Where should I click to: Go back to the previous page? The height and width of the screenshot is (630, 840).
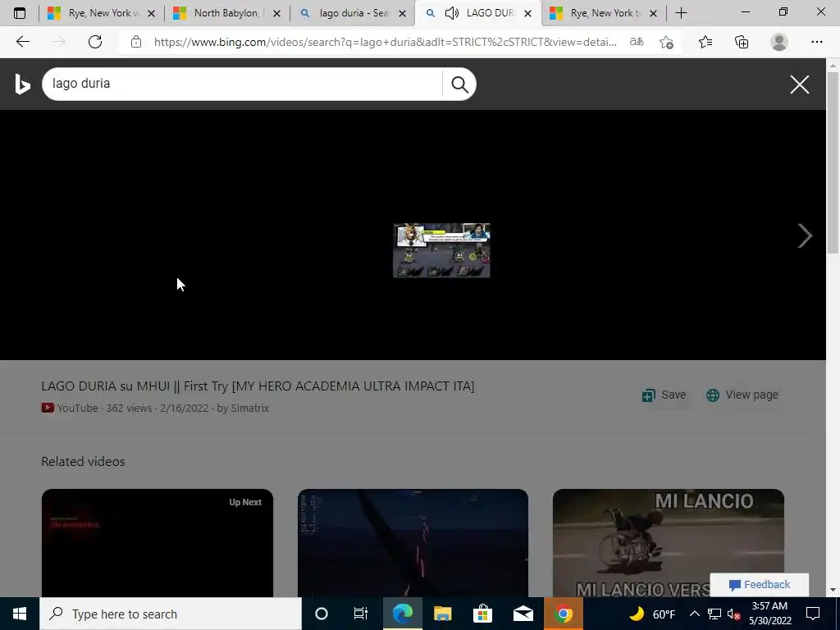[x=22, y=42]
